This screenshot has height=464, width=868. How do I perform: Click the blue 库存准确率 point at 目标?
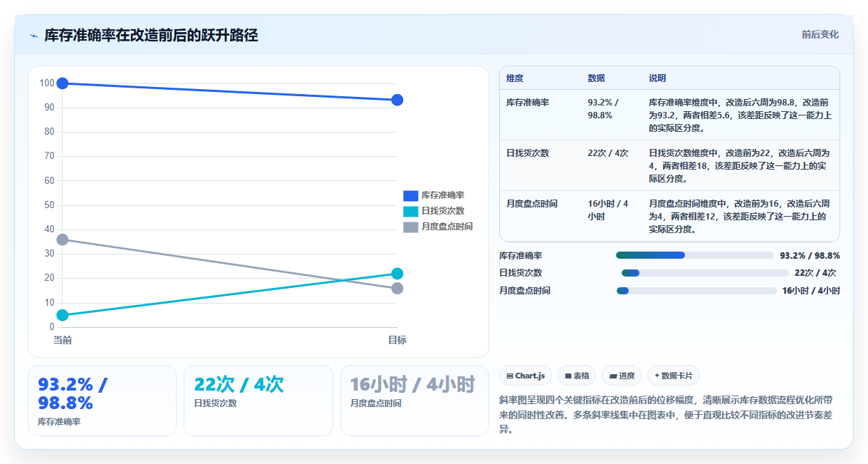397,100
